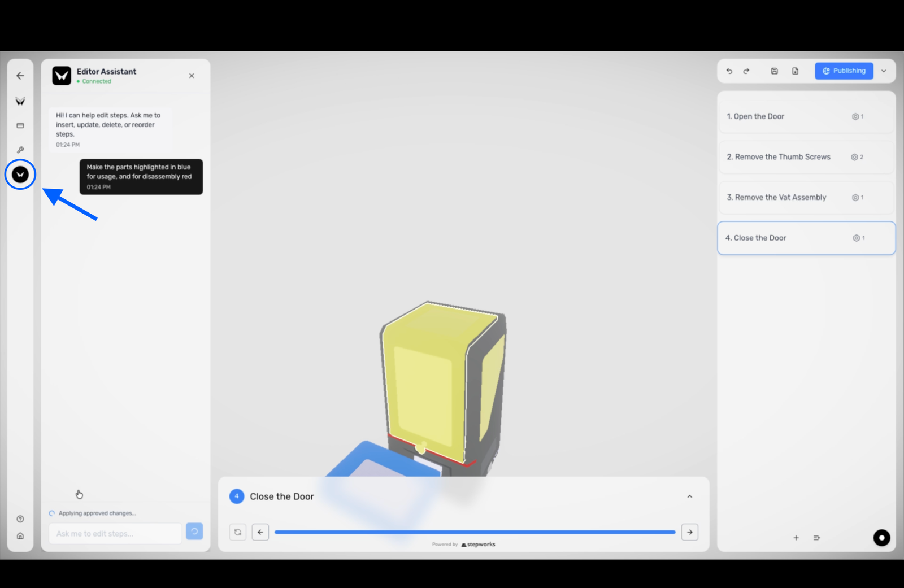The image size is (904, 588).
Task: Click the user message about blue highlights
Action: 141,177
